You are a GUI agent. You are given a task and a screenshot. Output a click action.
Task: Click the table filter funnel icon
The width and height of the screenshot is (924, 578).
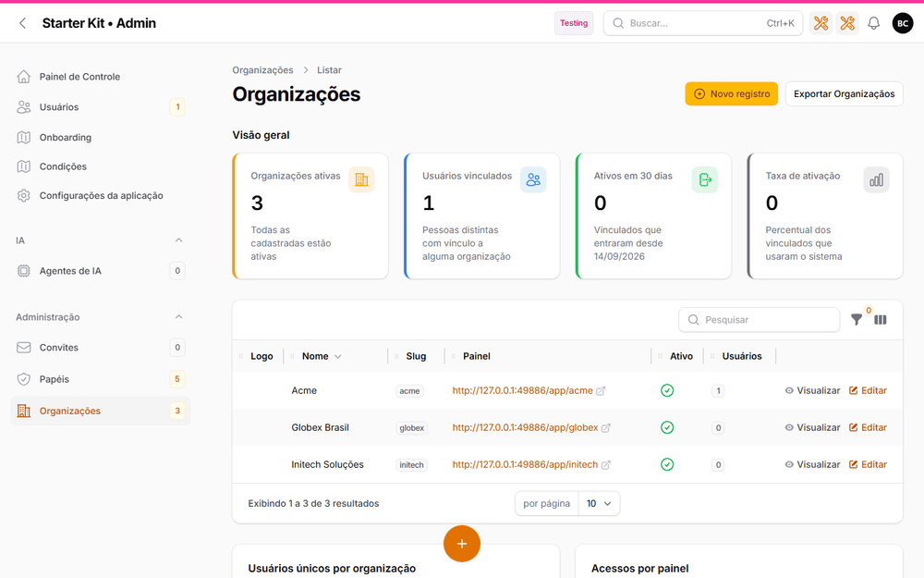857,320
